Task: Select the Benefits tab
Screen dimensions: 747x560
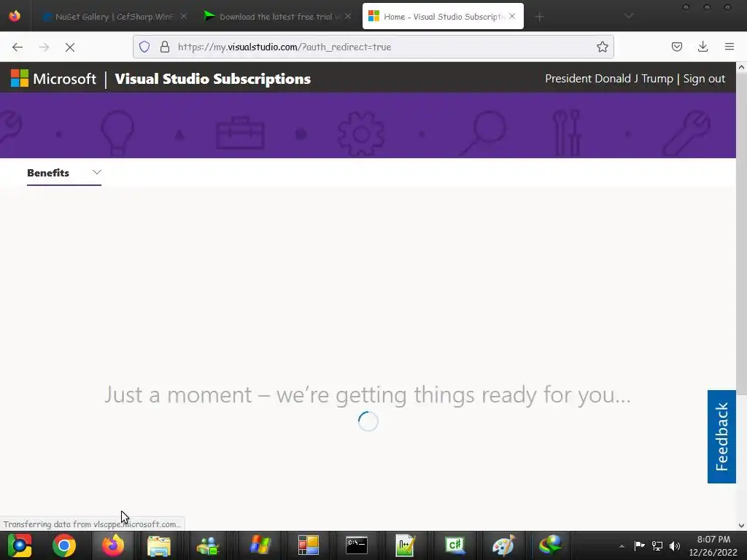Action: tap(48, 173)
